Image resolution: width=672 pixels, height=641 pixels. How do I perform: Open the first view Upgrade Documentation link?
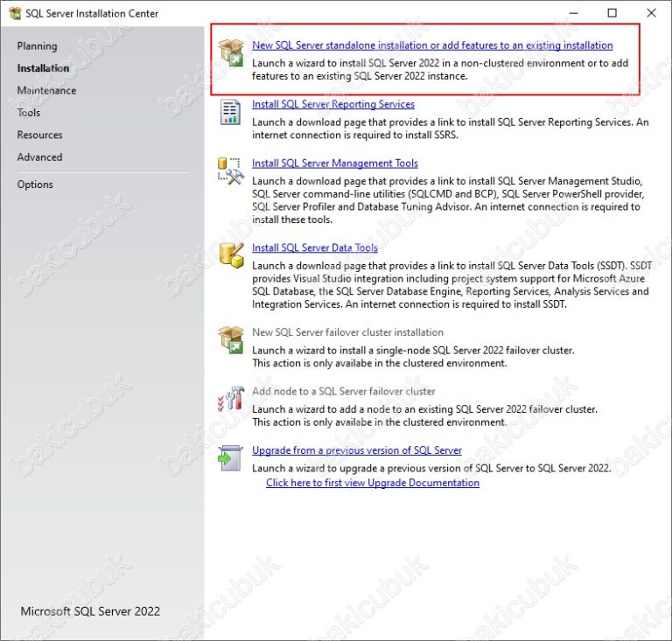(372, 483)
